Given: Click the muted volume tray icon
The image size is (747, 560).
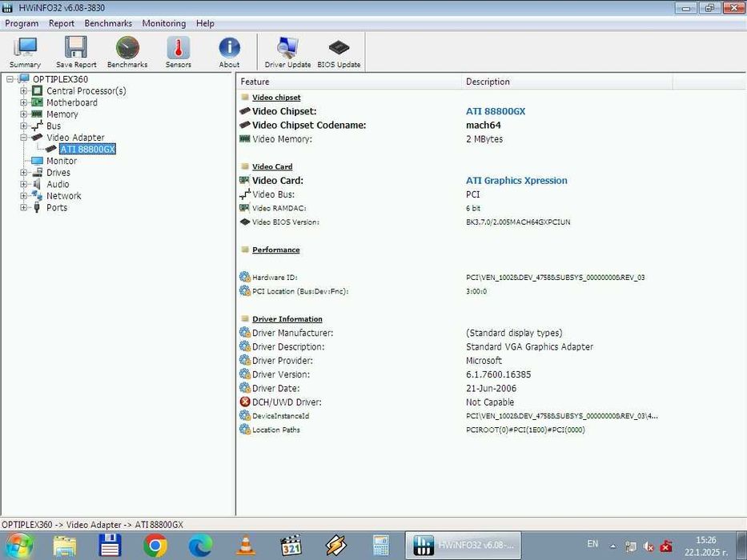Looking at the screenshot, I should click(x=649, y=546).
